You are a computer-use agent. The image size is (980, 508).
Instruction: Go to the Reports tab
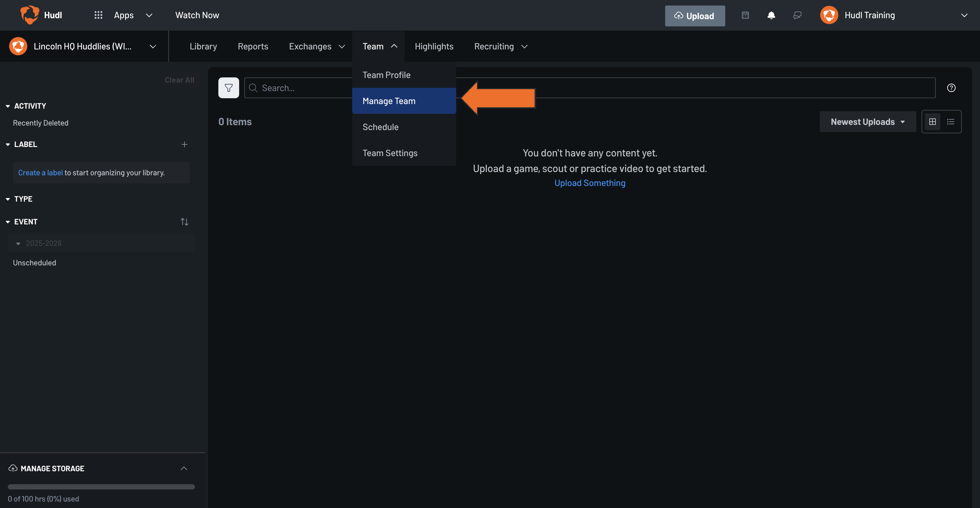click(253, 46)
